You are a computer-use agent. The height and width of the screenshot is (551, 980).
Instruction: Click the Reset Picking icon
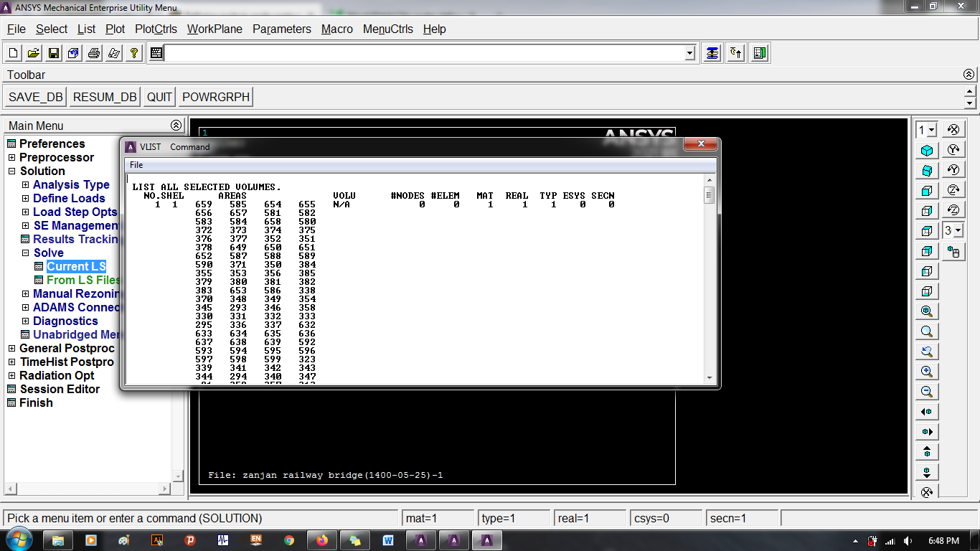(x=736, y=53)
